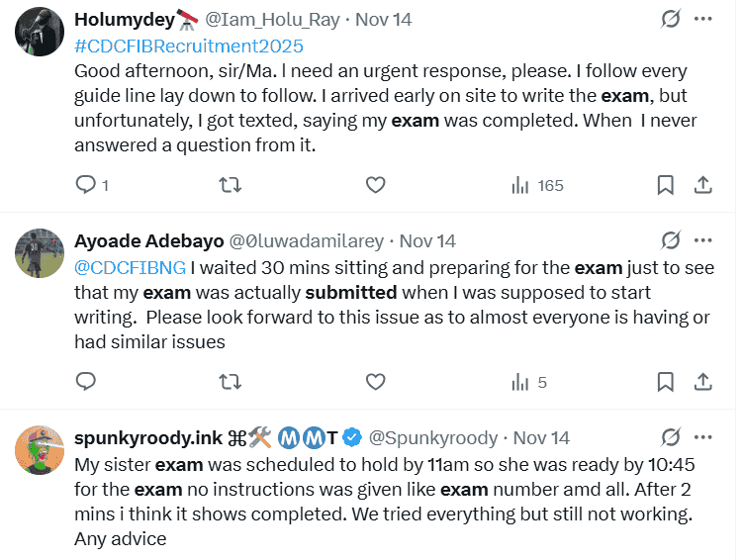The image size is (743, 560).
Task: Open more options menu on Holumydey's tweet
Action: (702, 19)
